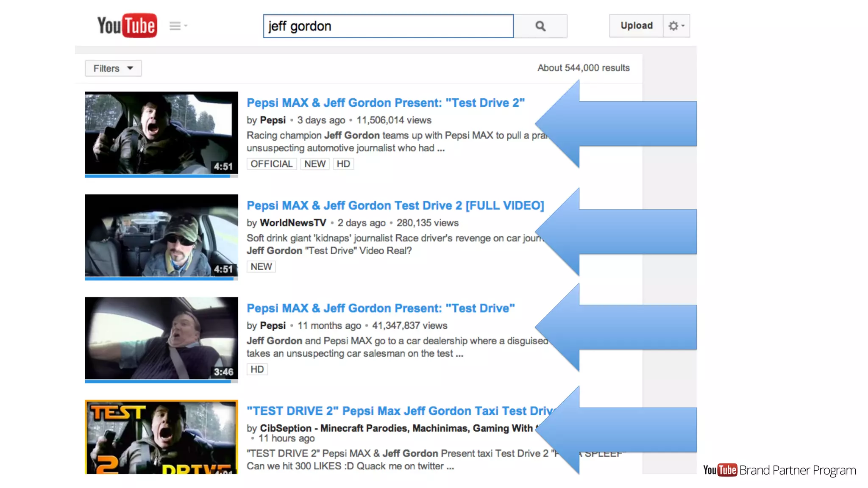Open "TEST DRIVE 2" Taxi Test Drive link
Image resolution: width=868 pixels, height=488 pixels.
(398, 411)
